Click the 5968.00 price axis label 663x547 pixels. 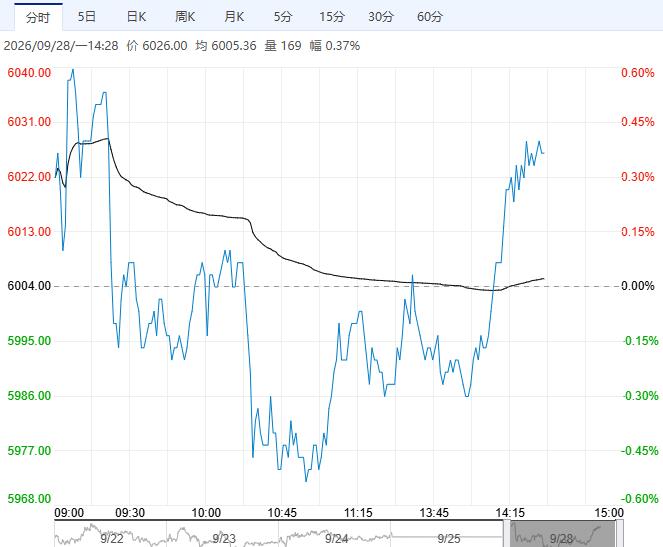(x=29, y=499)
